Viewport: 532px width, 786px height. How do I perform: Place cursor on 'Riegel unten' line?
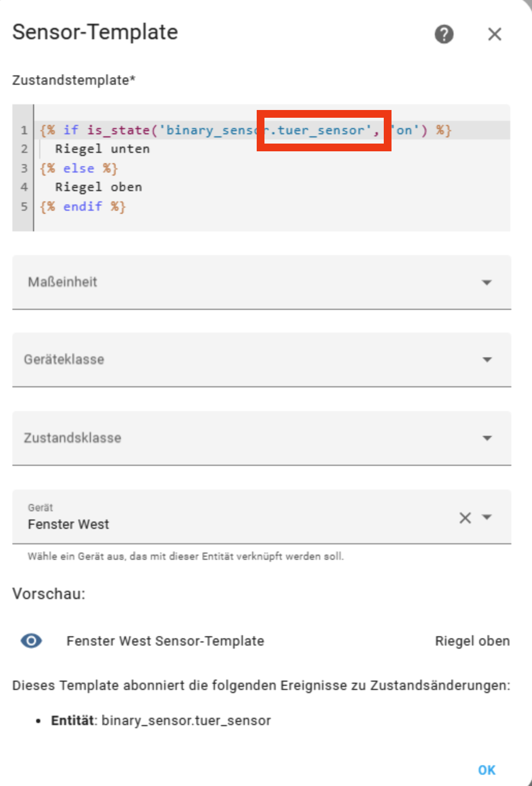[102, 149]
